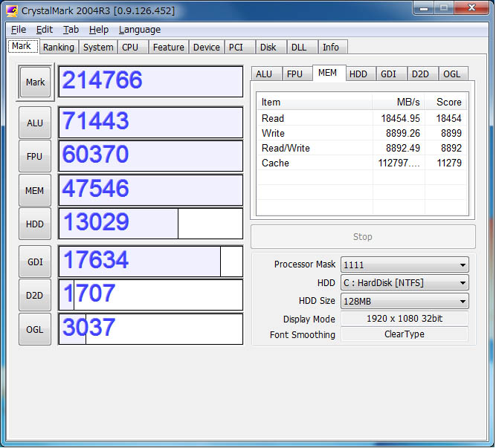Open the Language menu

(140, 30)
